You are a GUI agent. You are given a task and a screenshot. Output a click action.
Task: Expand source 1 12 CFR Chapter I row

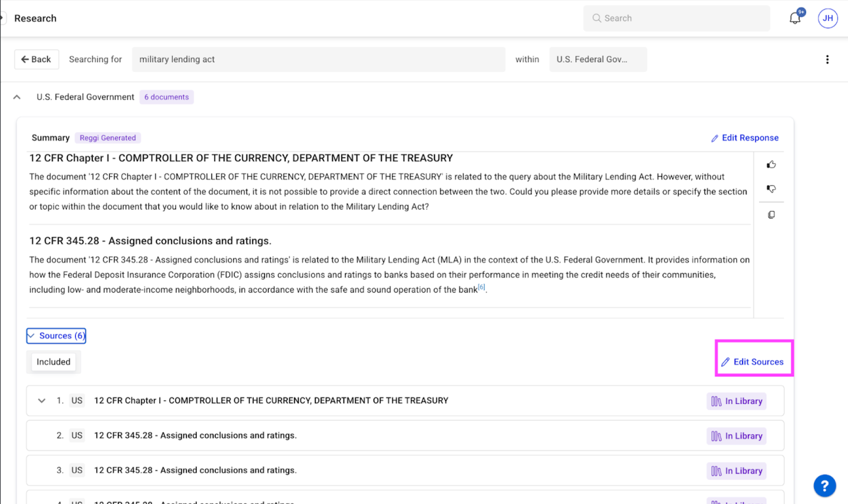[x=42, y=401]
